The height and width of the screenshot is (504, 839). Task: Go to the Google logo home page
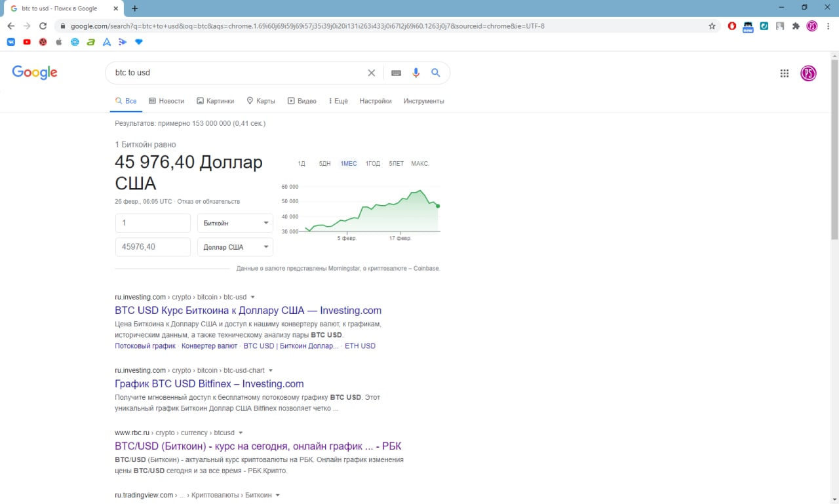[35, 73]
